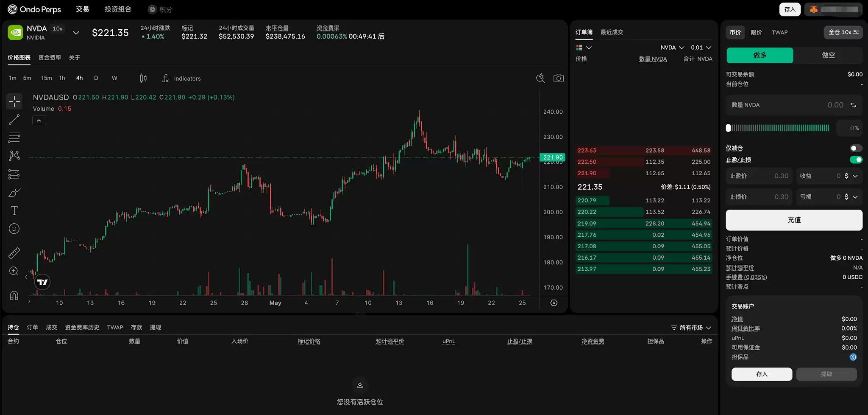Select the long (做多) side
Image resolution: width=868 pixels, height=415 pixels.
click(760, 55)
